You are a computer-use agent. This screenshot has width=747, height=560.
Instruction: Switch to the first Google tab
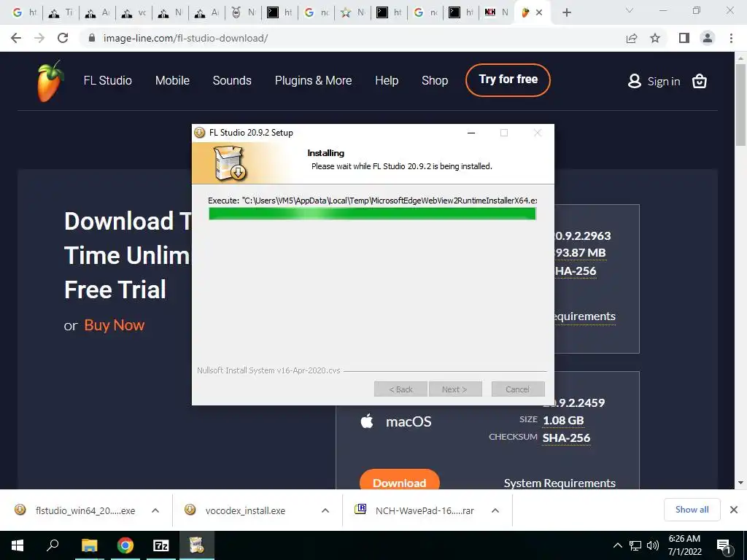[24, 12]
